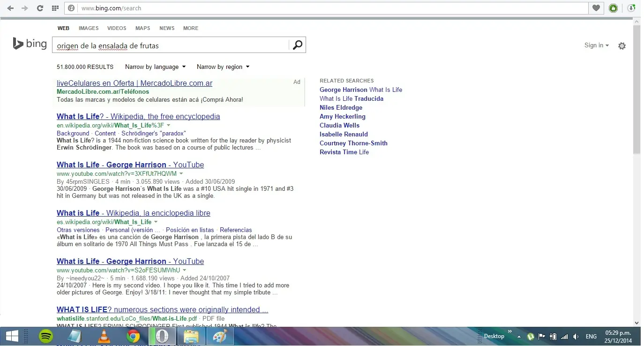Open the MORE search category menu

[x=190, y=28]
